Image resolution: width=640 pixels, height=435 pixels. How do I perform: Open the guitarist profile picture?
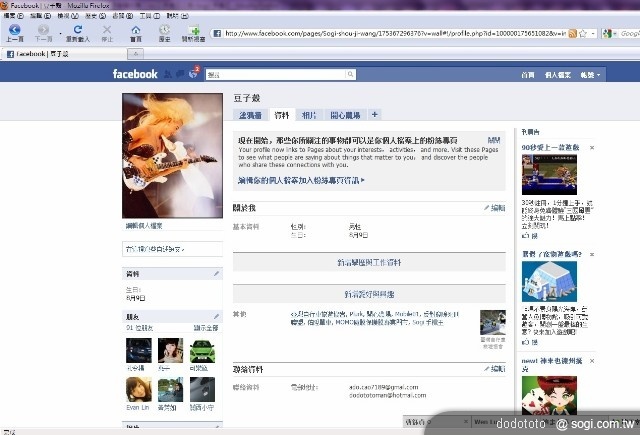tap(173, 155)
